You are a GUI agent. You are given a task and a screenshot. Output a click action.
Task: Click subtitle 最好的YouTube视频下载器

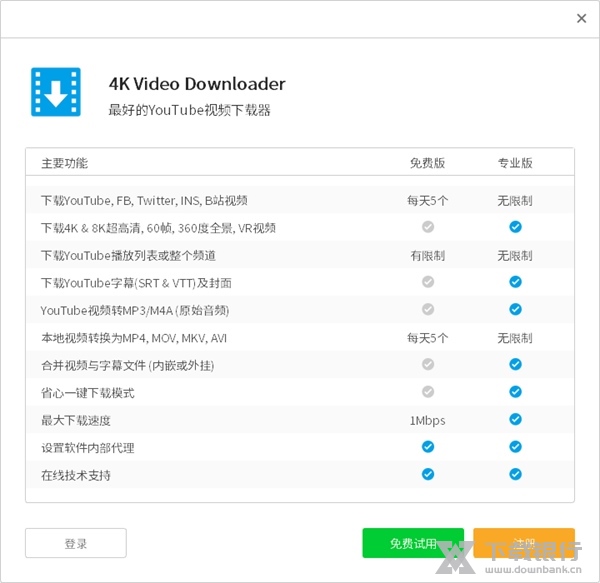[x=189, y=110]
